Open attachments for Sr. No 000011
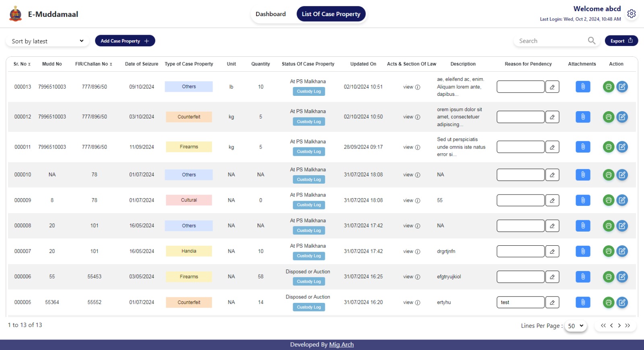 (583, 147)
